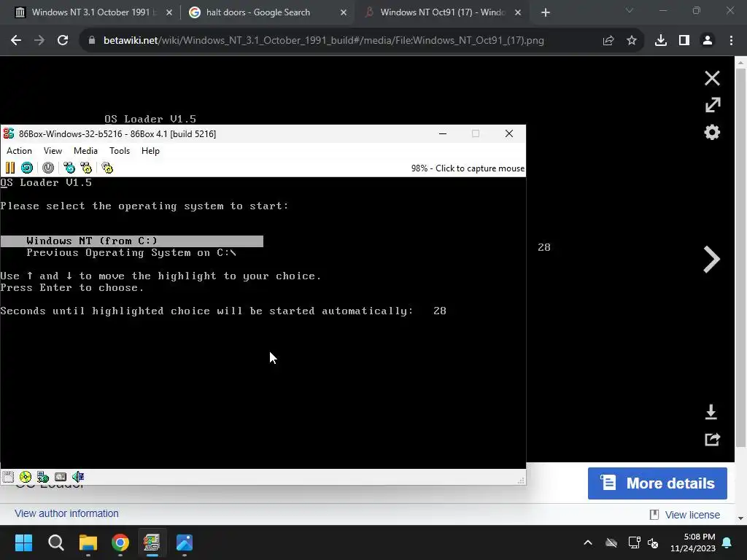Toggle fullscreen in the media viewer

712,105
